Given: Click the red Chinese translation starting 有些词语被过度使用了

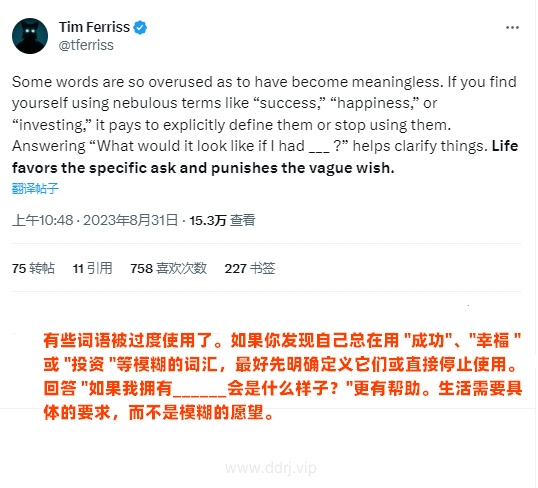Looking at the screenshot, I should click(x=282, y=376).
